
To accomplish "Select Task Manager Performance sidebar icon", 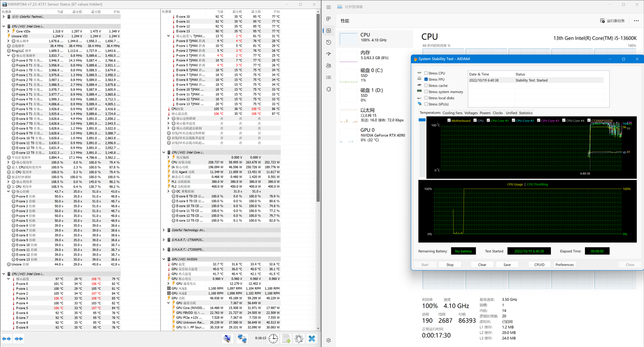I will (329, 31).
